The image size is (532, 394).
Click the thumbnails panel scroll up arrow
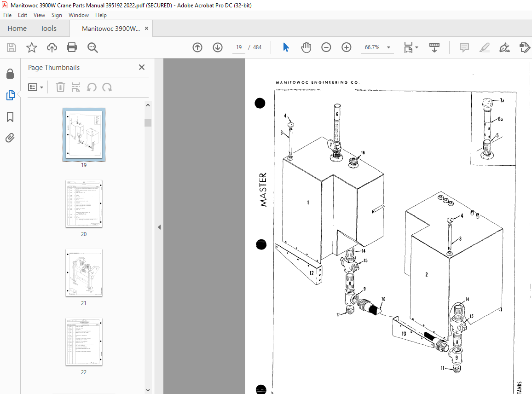[148, 105]
